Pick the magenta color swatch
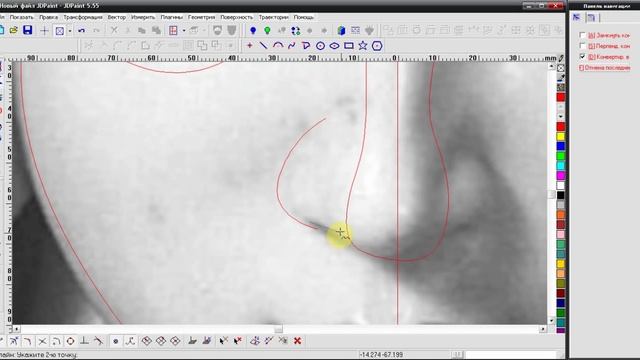This screenshot has height=360, width=640. point(561,176)
